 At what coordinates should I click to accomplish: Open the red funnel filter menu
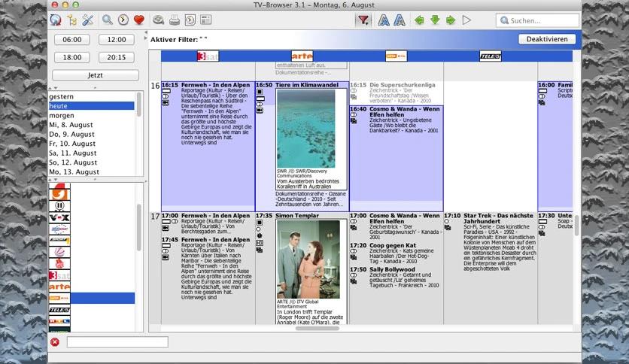click(x=363, y=20)
